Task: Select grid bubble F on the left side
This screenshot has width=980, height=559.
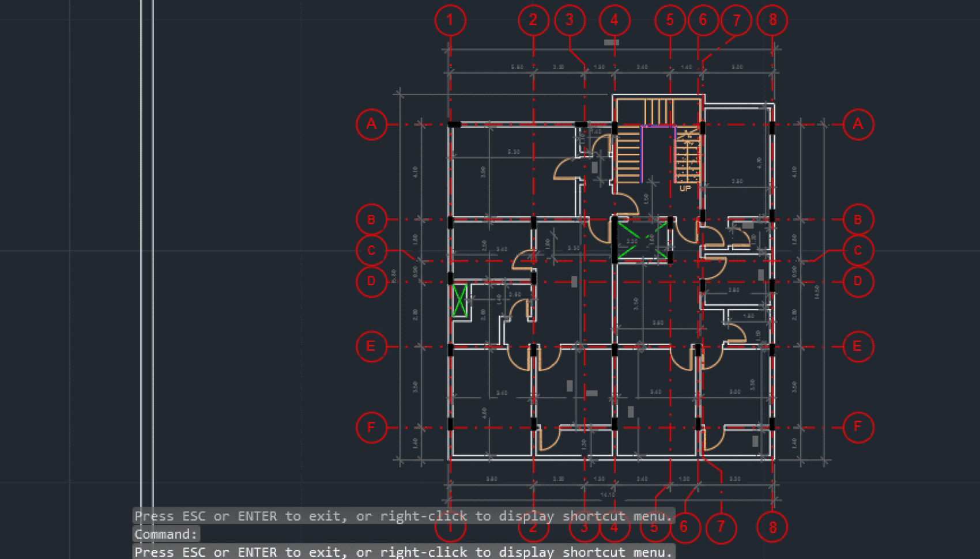Action: (x=372, y=427)
